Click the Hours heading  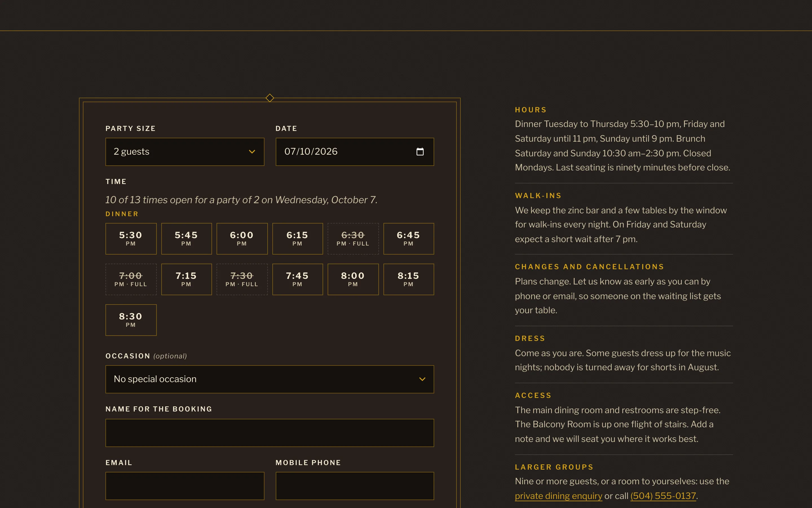coord(531,110)
